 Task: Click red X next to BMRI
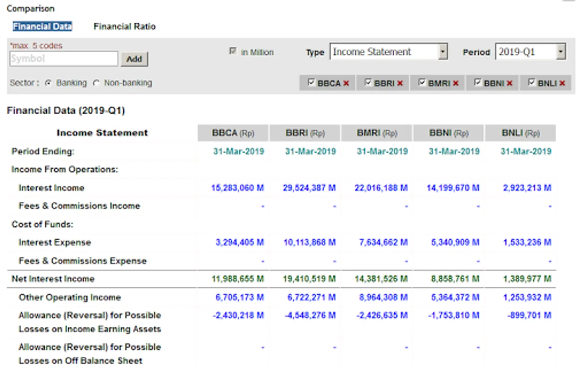pyautogui.click(x=455, y=83)
